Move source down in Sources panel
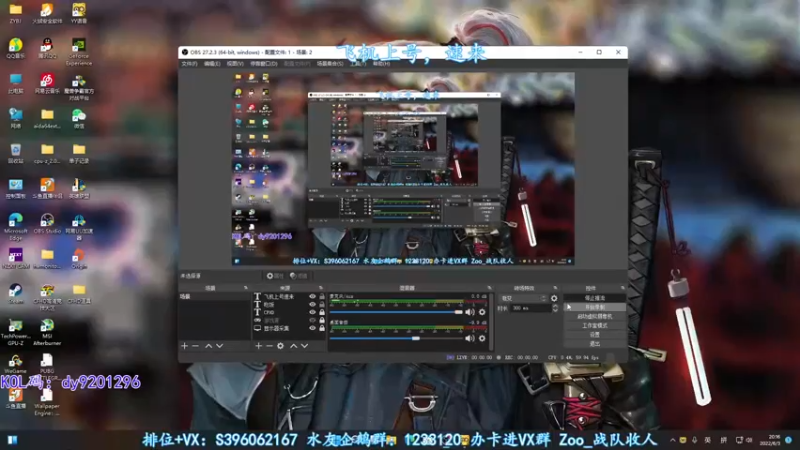This screenshot has height=450, width=800. (305, 346)
